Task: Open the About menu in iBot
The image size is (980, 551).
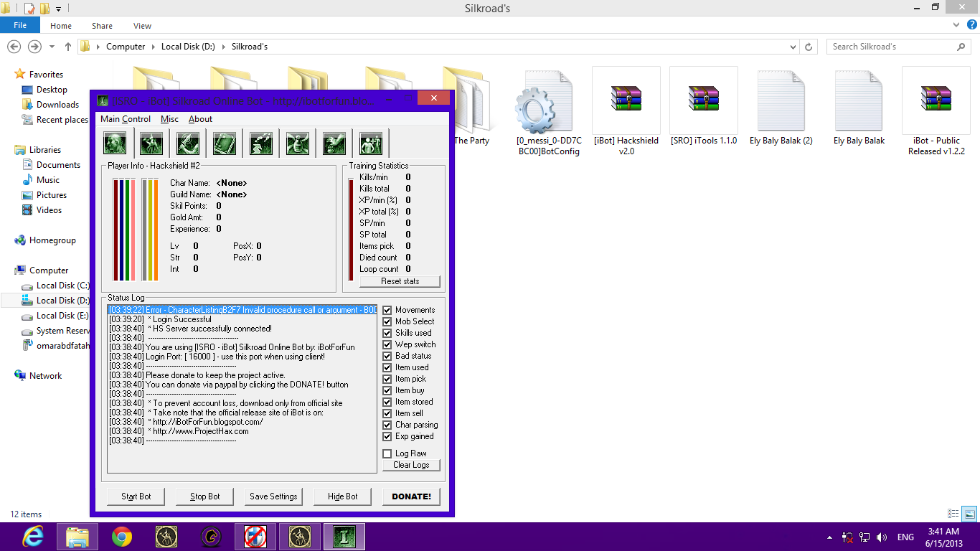Action: pyautogui.click(x=200, y=119)
